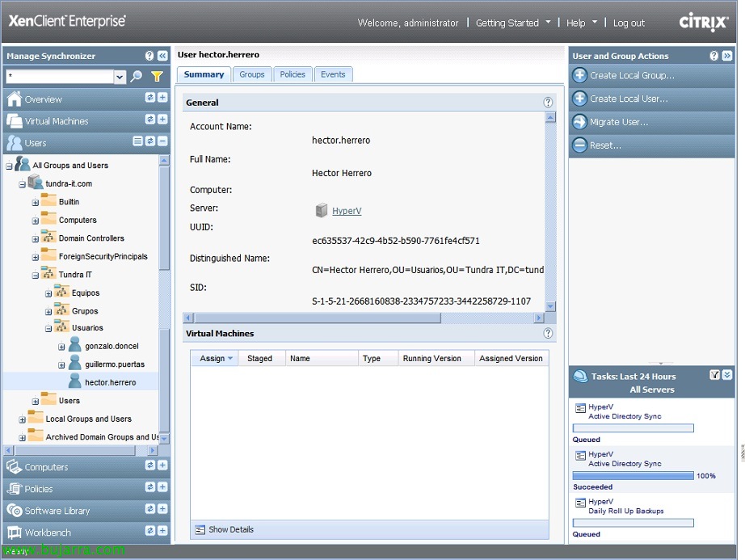This screenshot has width=745, height=560.
Task: Click the search input field
Action: click(60, 76)
